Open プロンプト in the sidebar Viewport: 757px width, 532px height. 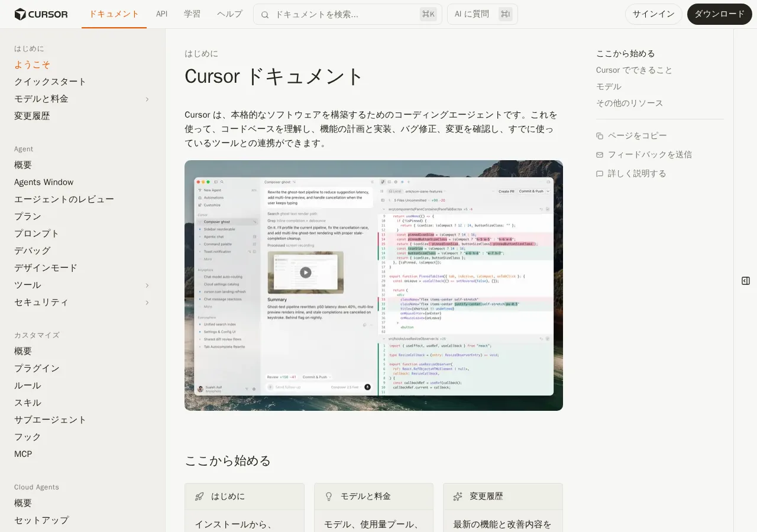[37, 234]
